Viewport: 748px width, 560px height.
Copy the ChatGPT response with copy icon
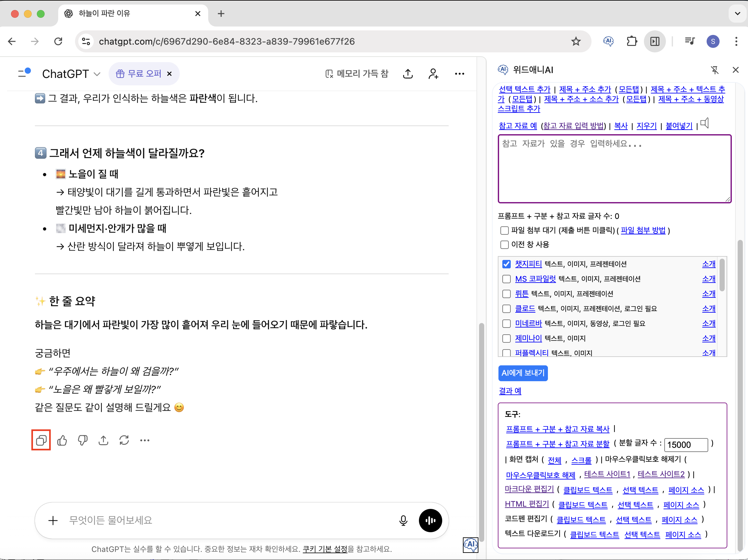[41, 440]
